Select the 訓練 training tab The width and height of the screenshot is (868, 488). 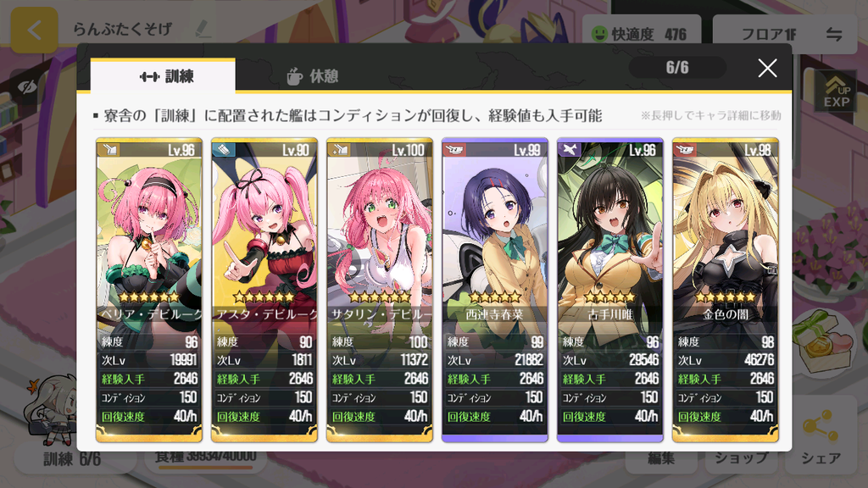pyautogui.click(x=164, y=75)
